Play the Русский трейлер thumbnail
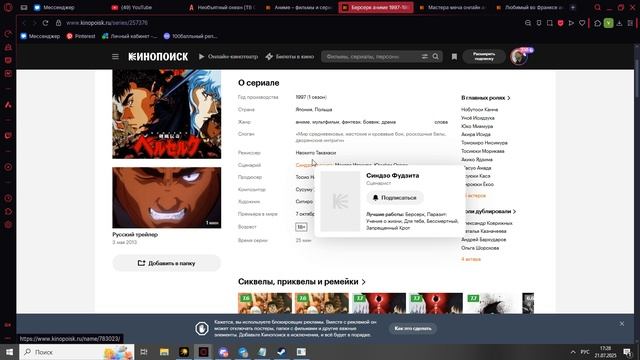 tap(167, 198)
